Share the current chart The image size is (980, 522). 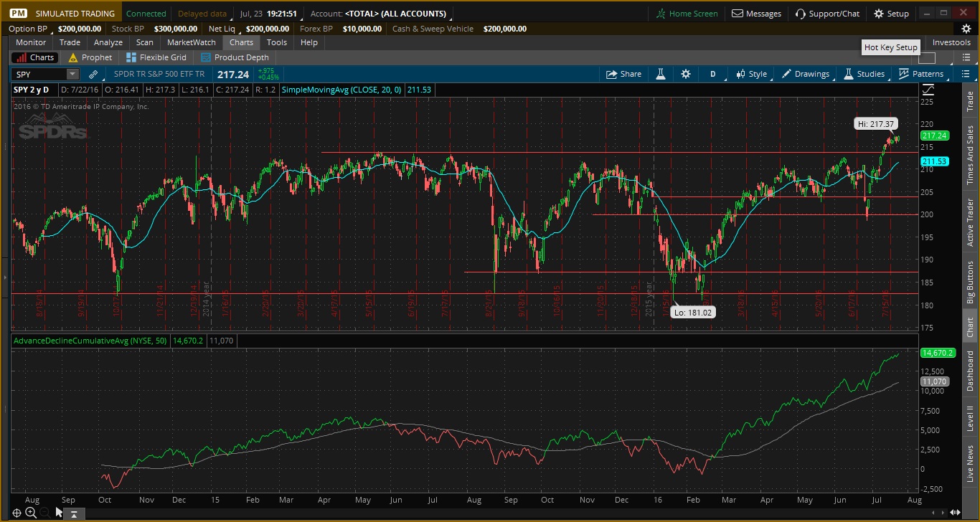point(624,74)
